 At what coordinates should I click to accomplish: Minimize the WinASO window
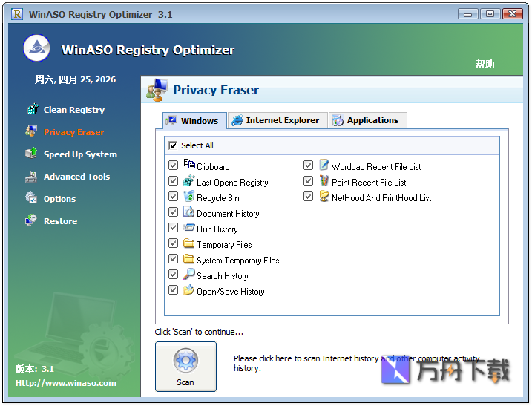coord(468,14)
